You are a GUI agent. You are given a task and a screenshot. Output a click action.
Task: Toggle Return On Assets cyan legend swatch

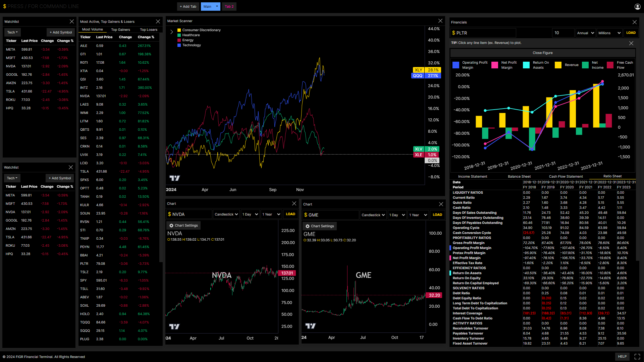[x=526, y=65]
